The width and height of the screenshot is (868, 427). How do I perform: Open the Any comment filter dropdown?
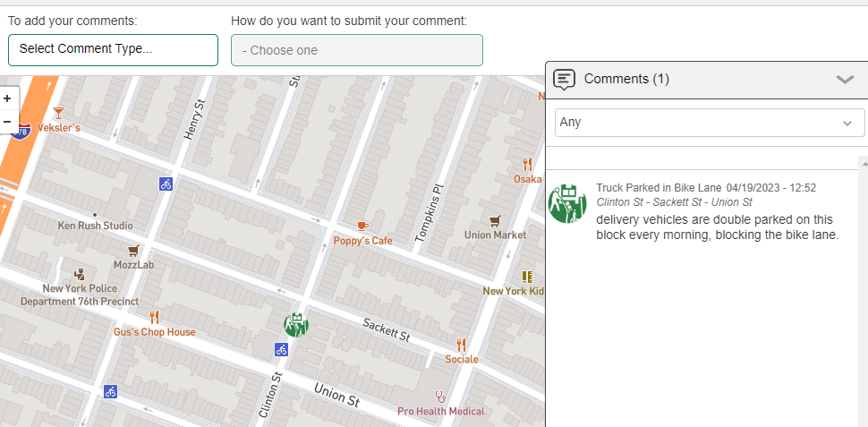click(710, 123)
